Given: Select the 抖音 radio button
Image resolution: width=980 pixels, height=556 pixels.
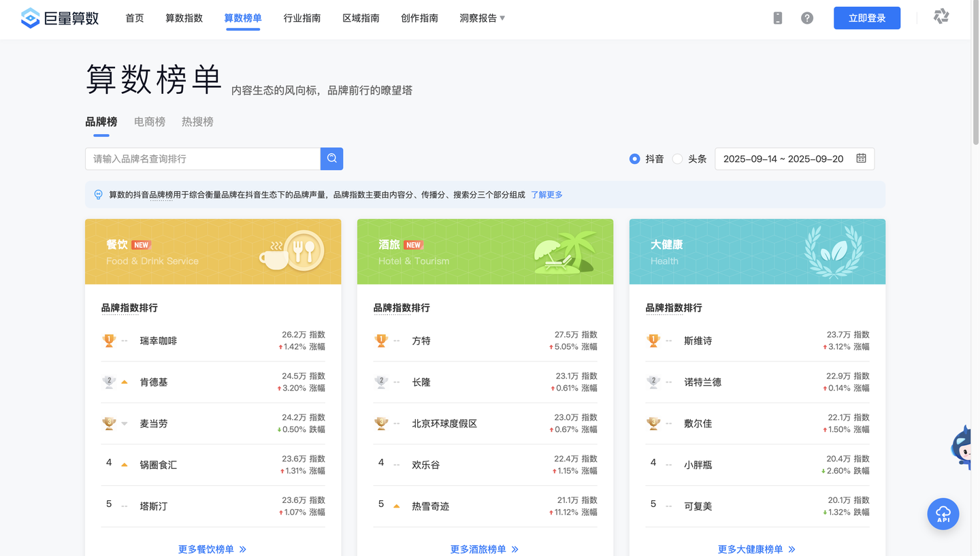Looking at the screenshot, I should (x=633, y=159).
